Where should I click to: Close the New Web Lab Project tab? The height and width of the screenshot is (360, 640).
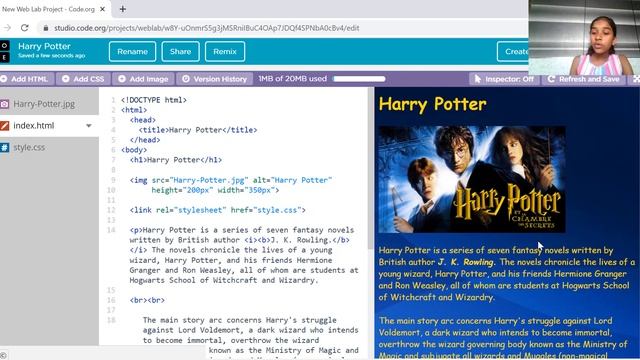tap(102, 9)
